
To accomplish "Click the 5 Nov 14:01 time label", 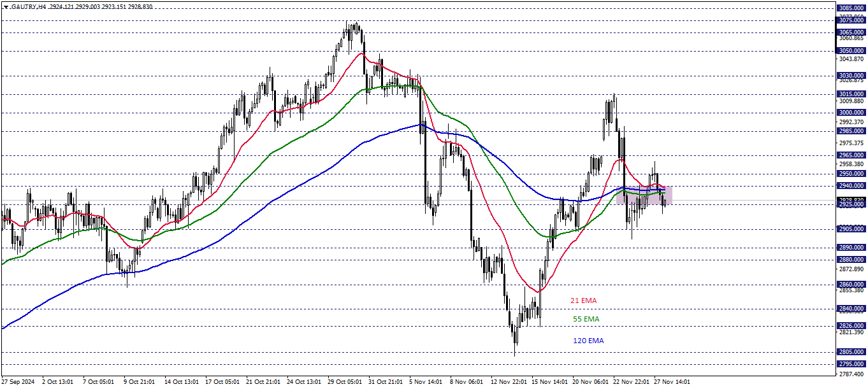I will pos(427,382).
